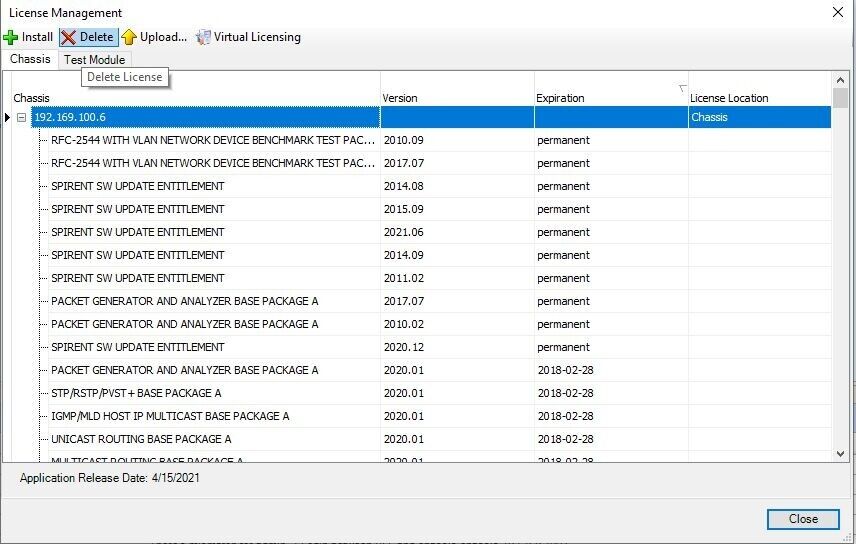856x544 pixels.
Task: Close the License Management window
Action: [836, 12]
